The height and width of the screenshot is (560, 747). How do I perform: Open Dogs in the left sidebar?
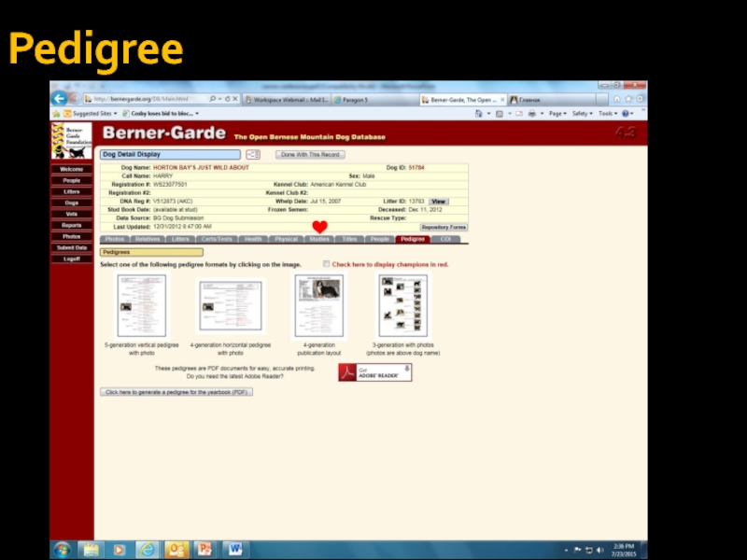72,203
